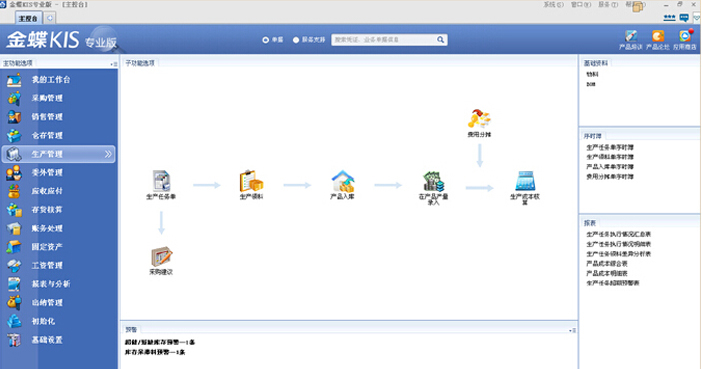Open the 产品入库 warehouse icon
The height and width of the screenshot is (369, 702).
[x=342, y=181]
